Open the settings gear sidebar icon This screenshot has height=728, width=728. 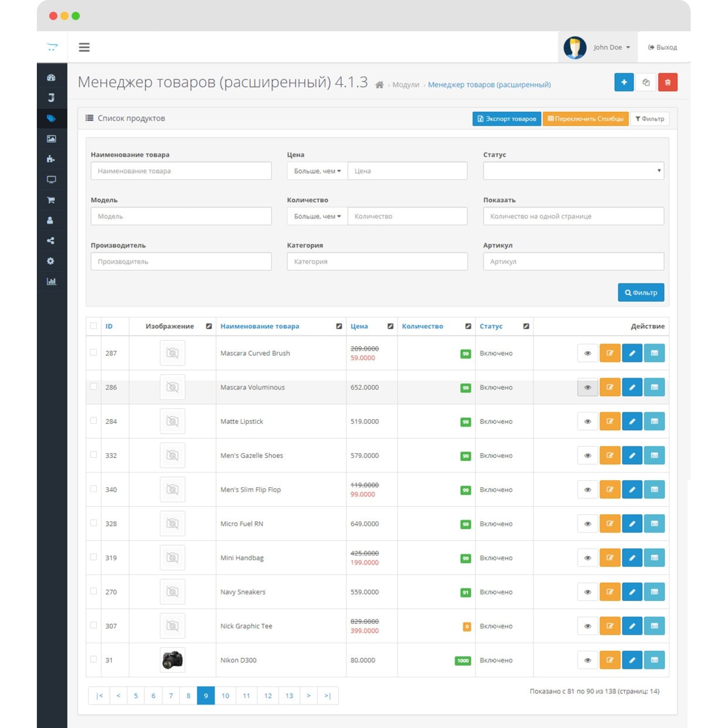coord(51,261)
